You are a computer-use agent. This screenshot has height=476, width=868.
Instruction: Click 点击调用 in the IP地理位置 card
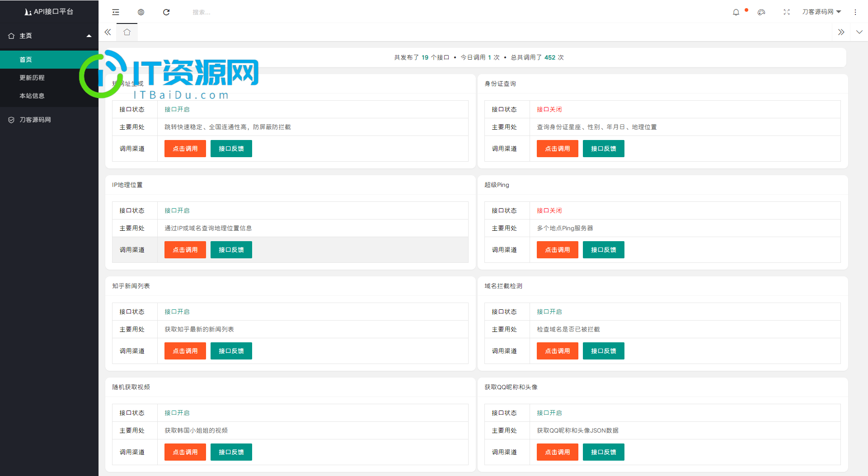click(x=185, y=250)
